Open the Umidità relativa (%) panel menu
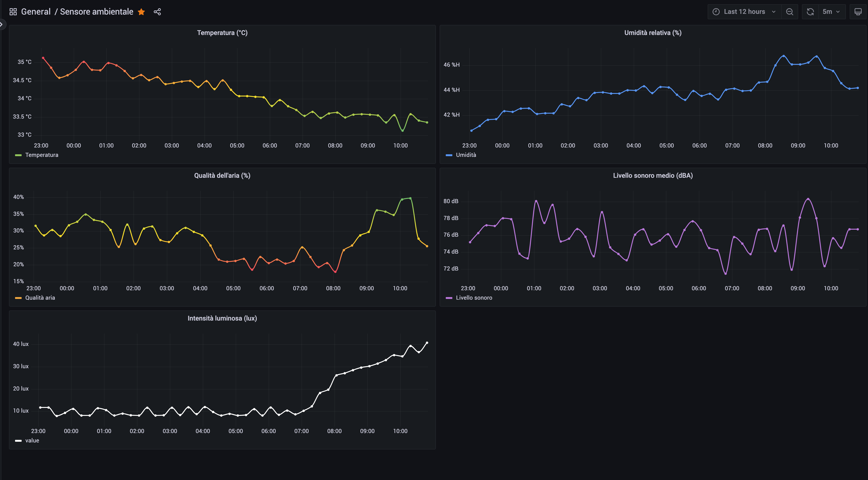Viewport: 868px width, 480px height. tap(653, 33)
